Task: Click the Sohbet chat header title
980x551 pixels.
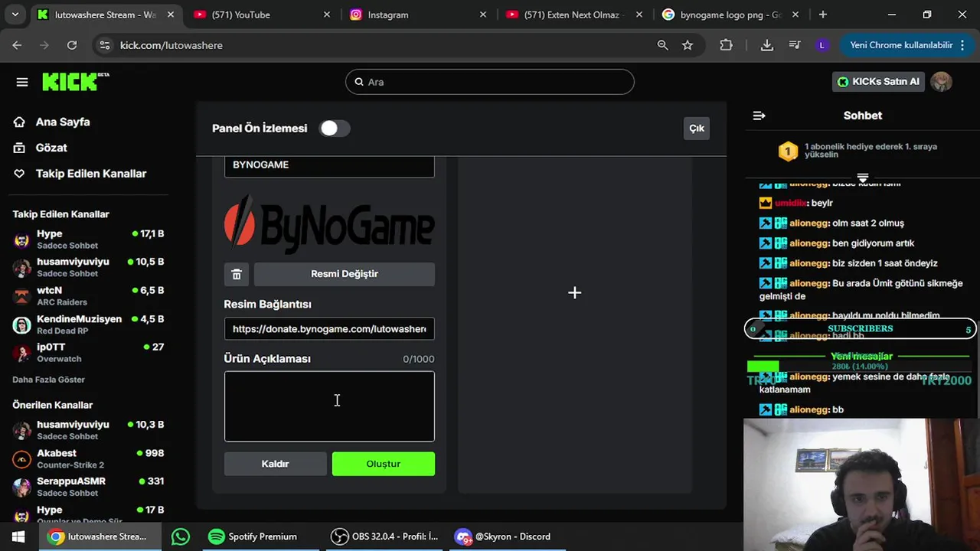Action: tap(863, 116)
